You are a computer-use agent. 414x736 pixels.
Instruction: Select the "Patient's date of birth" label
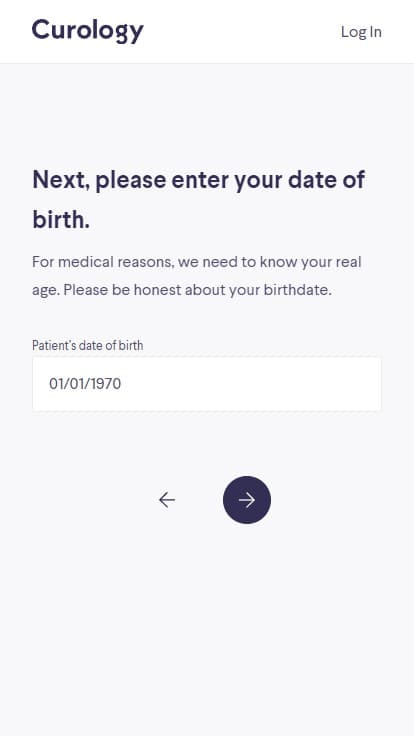coord(88,345)
